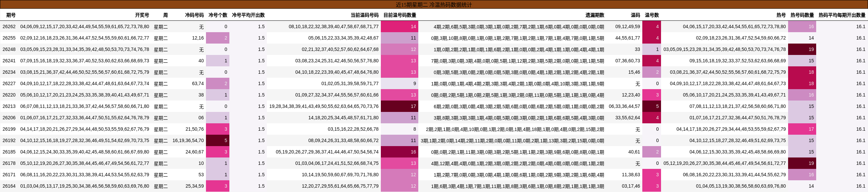This screenshot has width=868, height=192.
Task: Click current warm codes cell 03,15,16,22,28,52,66,78
Action: pyautogui.click(x=353, y=129)
